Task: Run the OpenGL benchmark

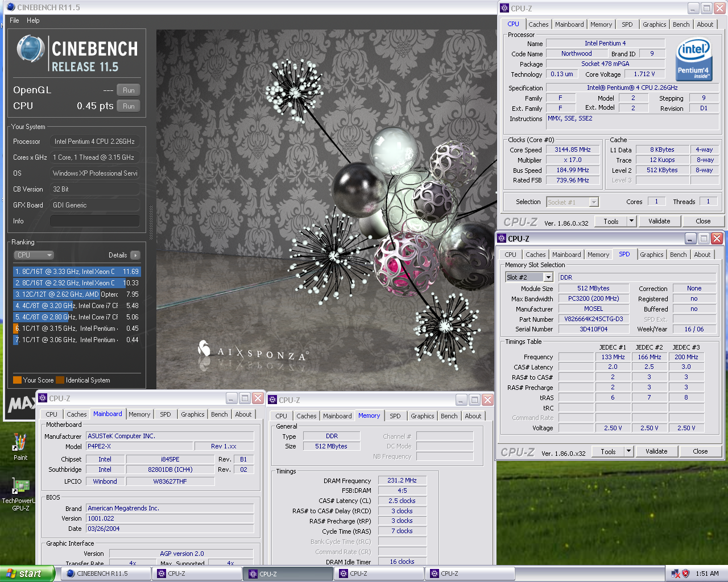Action: pos(129,90)
